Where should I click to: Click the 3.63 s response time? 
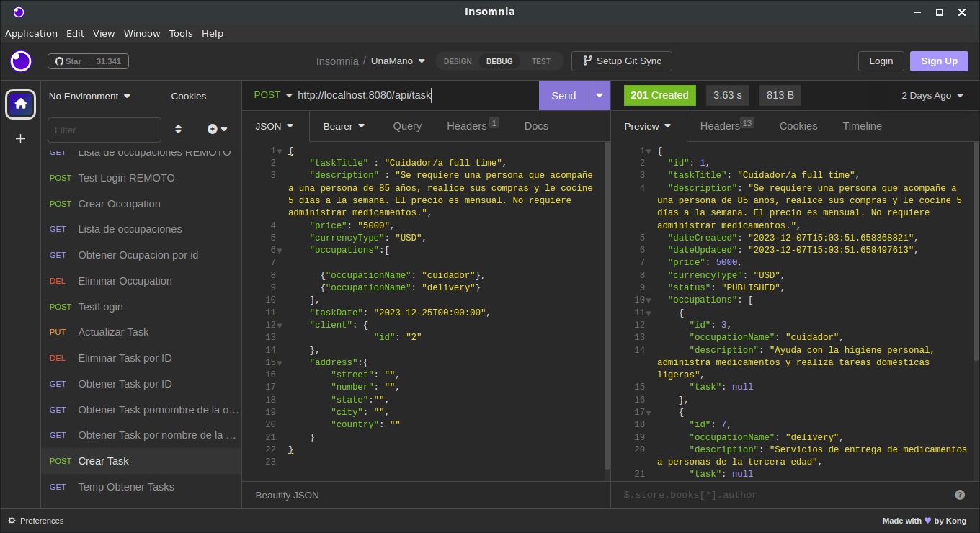pos(727,95)
